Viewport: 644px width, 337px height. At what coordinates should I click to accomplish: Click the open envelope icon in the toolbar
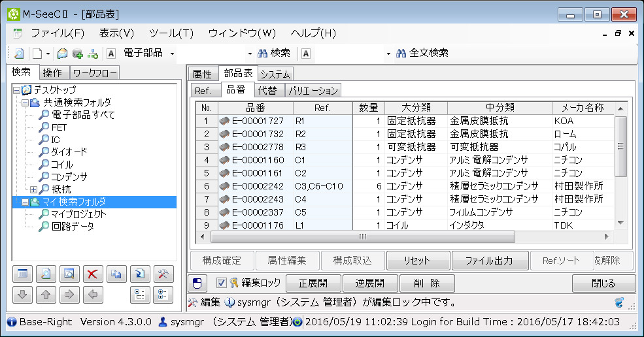click(62, 54)
